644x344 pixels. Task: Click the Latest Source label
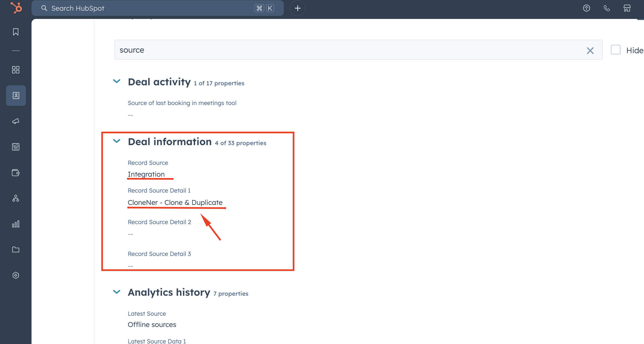click(147, 314)
